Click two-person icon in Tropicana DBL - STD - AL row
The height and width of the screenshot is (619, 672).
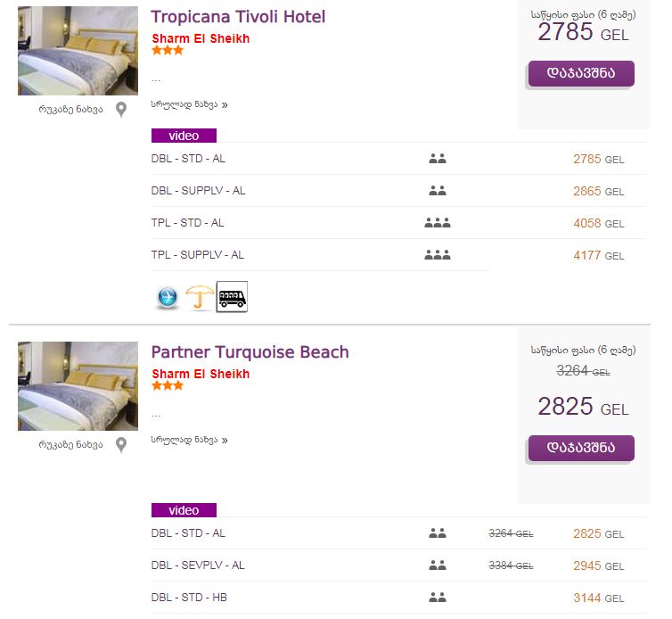(437, 159)
